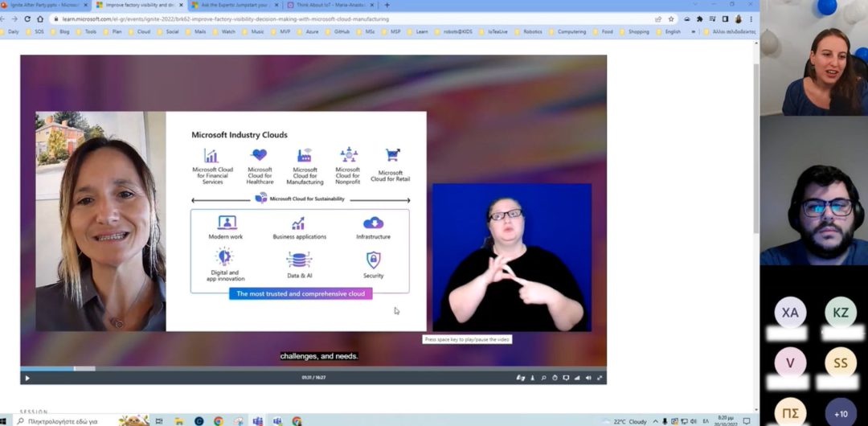
Task: Select ΠΣ participant avatar in Teams
Action: pos(790,412)
